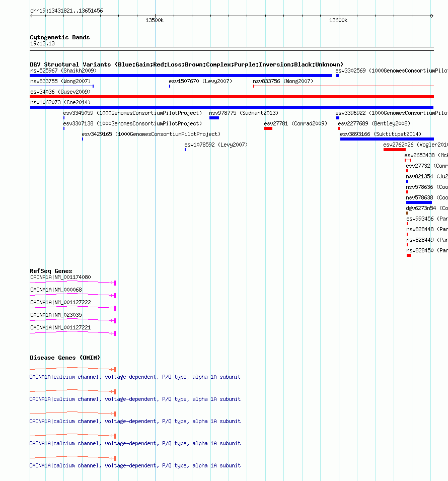Click the chr19:13431821..13651456 region label
Screen dimensions: 448x481
[66, 11]
